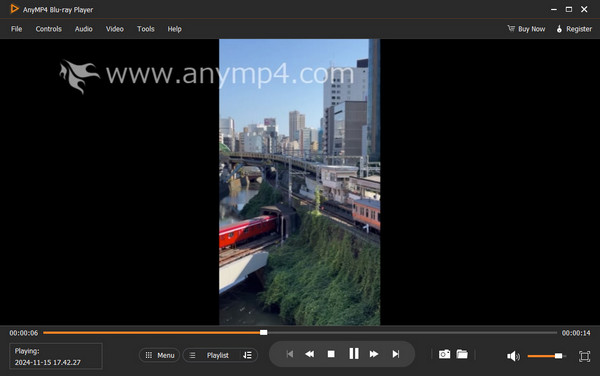
Task: Close the Blu-ray Player window
Action: [584, 9]
